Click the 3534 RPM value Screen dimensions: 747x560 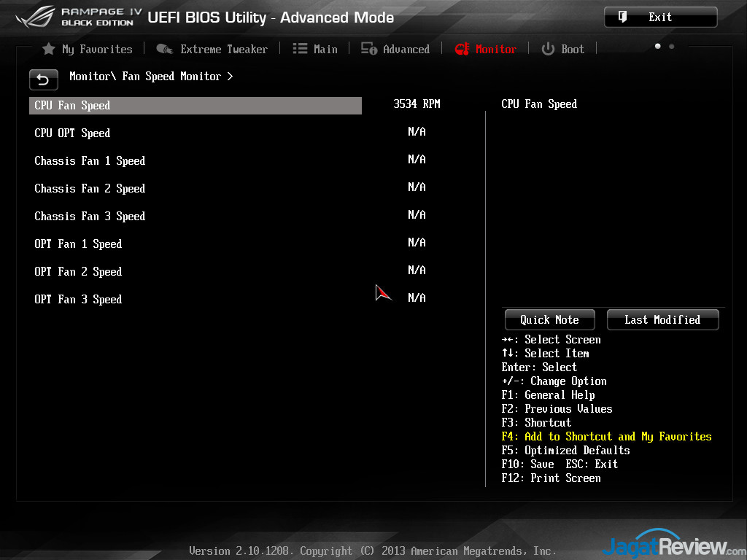pos(417,104)
